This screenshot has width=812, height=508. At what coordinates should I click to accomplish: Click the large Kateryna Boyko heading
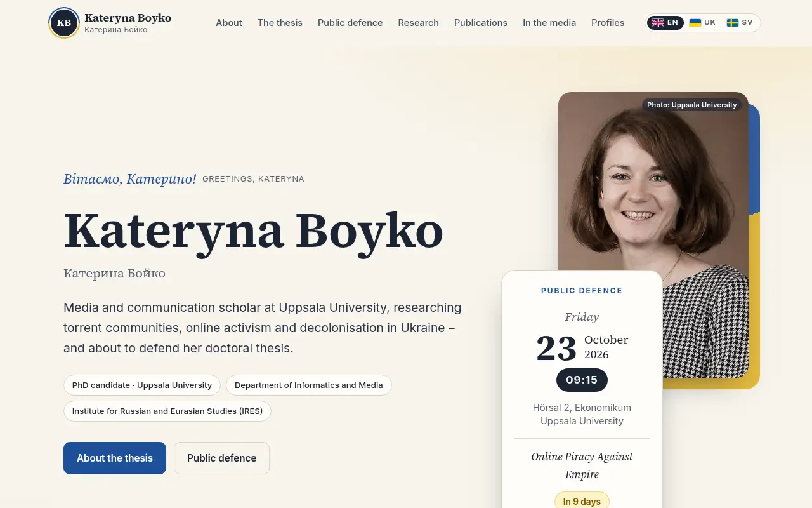tap(253, 231)
